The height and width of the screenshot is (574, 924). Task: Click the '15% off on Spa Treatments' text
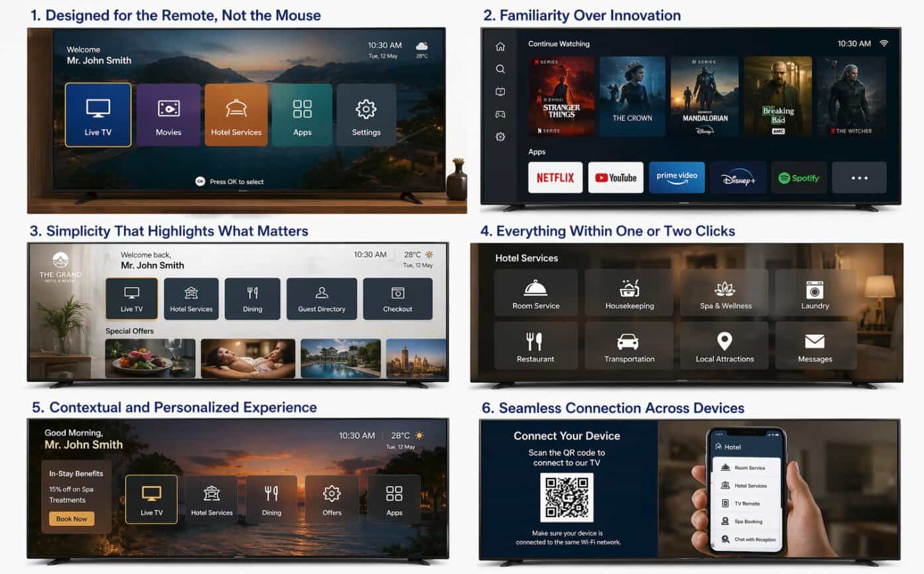point(71,494)
